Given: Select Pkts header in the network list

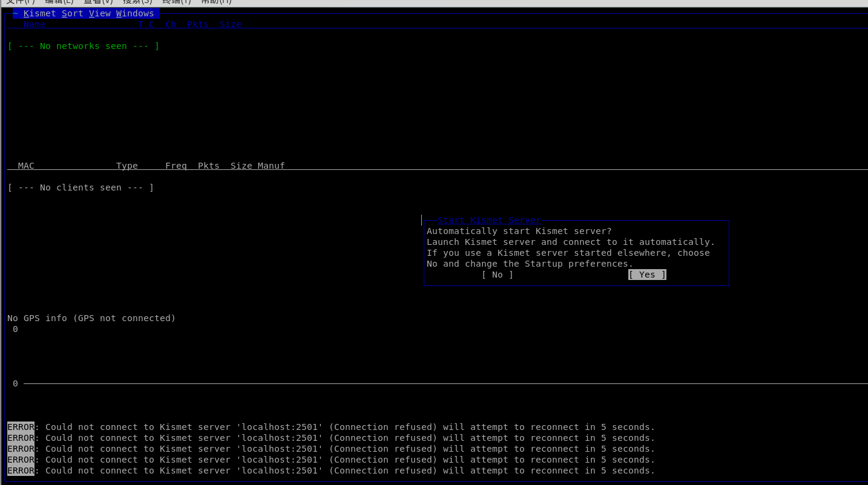Looking at the screenshot, I should tap(198, 24).
